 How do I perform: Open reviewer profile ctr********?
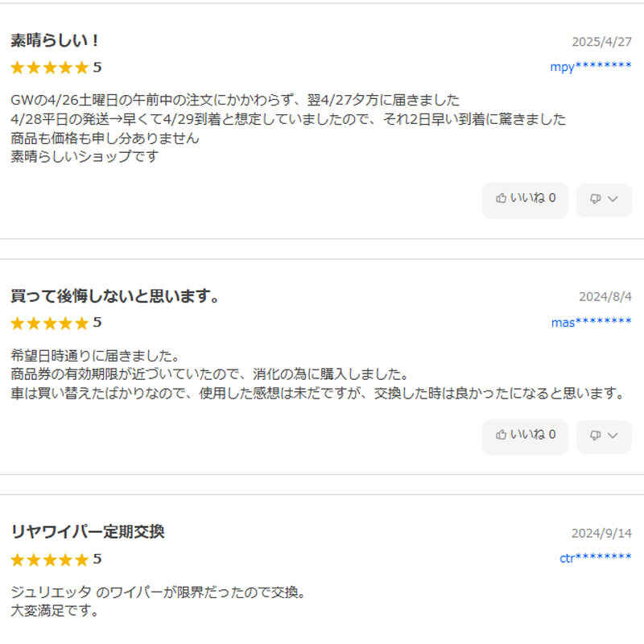pos(595,558)
